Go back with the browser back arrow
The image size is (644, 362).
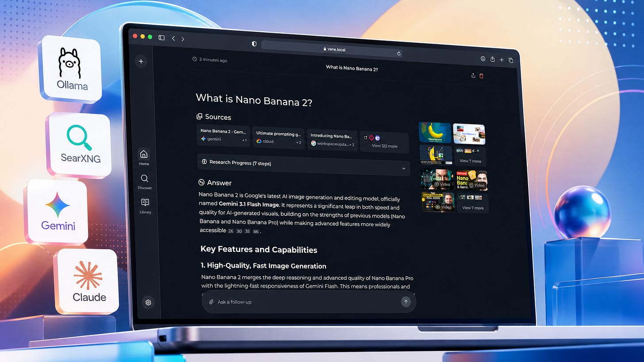(173, 38)
